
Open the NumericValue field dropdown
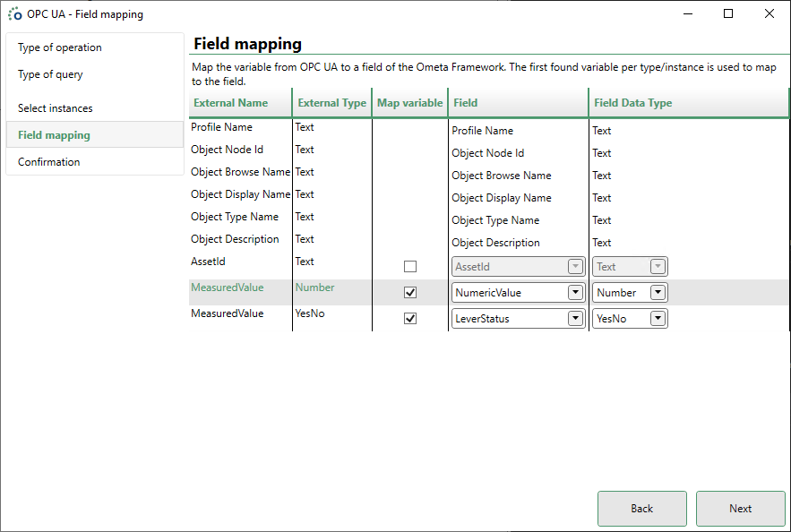pos(575,292)
